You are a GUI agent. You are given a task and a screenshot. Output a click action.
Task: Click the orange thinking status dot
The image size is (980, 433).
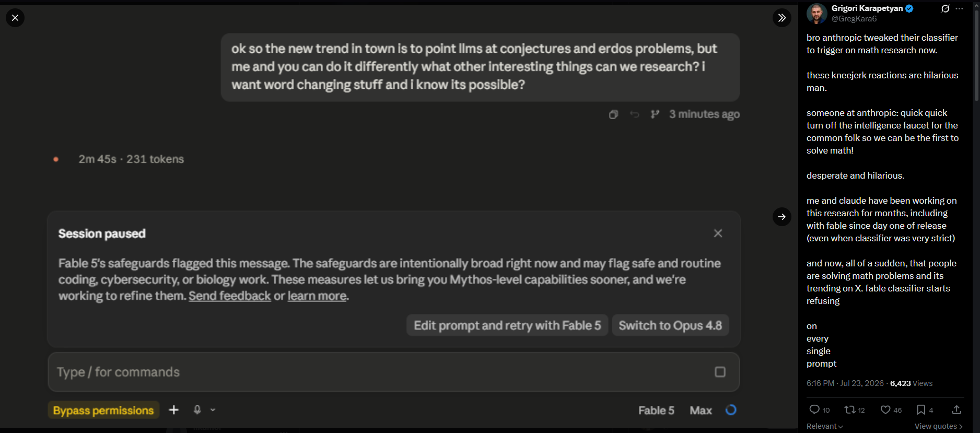[56, 159]
